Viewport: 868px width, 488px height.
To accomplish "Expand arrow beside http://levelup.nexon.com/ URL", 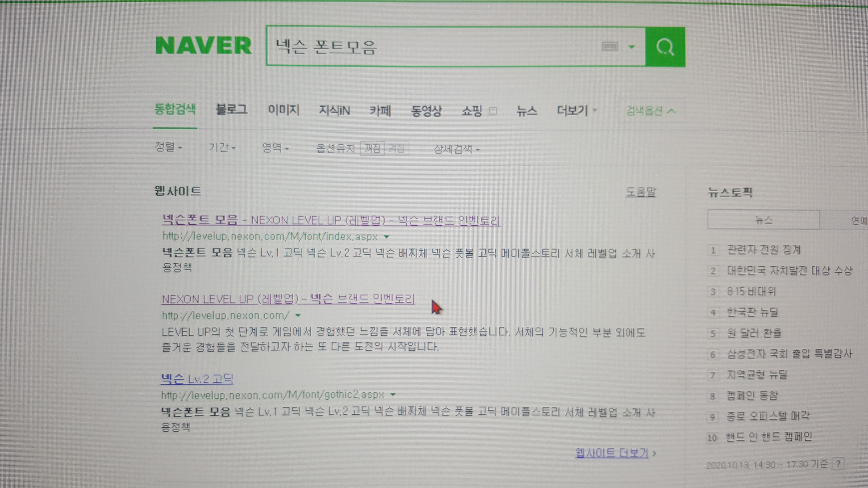I will [298, 315].
